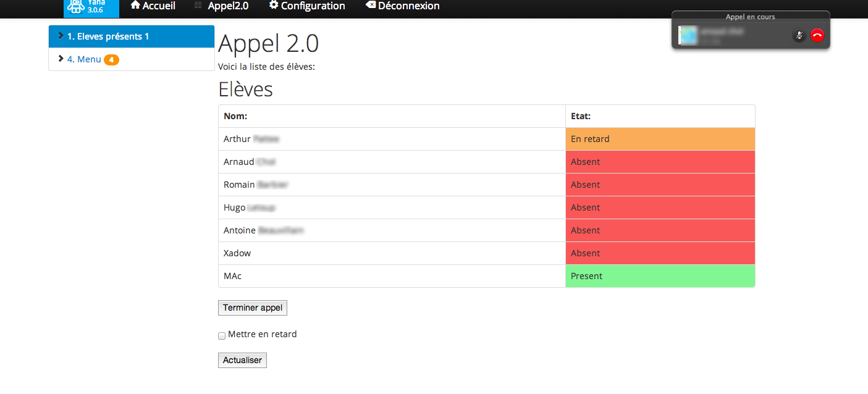Select the Xadow row name
868x394 pixels.
(237, 253)
